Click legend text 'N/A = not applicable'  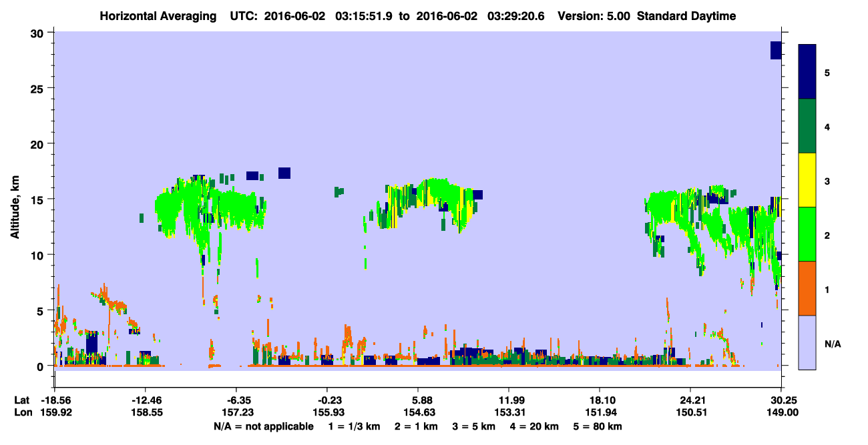[x=263, y=426]
